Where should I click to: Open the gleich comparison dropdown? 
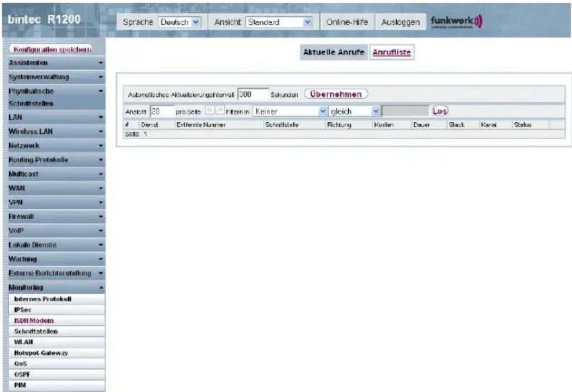[x=355, y=111]
